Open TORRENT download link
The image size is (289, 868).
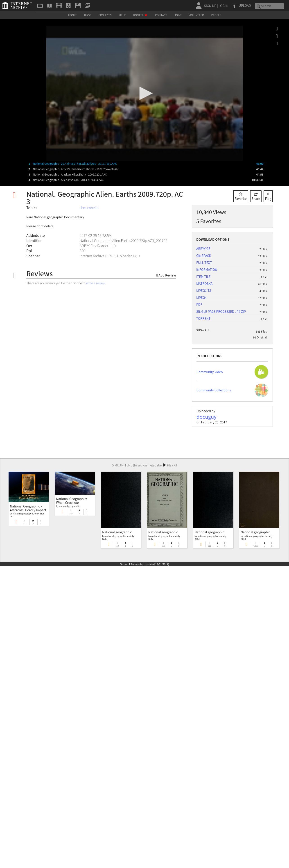tap(203, 318)
